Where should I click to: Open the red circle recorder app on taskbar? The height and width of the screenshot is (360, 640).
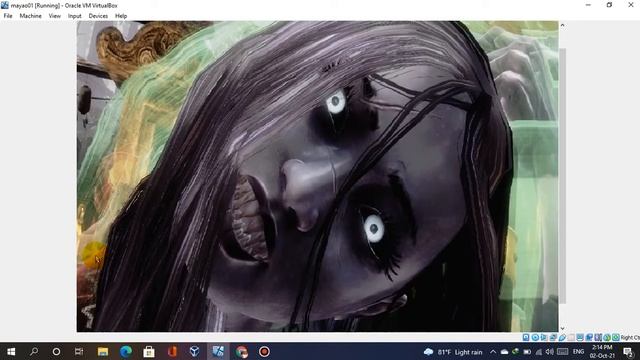coord(264,351)
